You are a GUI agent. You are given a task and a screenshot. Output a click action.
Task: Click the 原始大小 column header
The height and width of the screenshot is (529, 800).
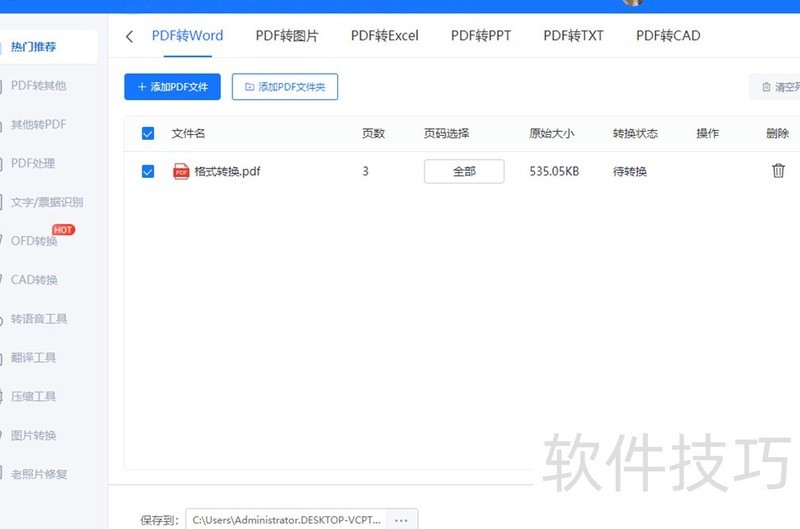point(552,134)
